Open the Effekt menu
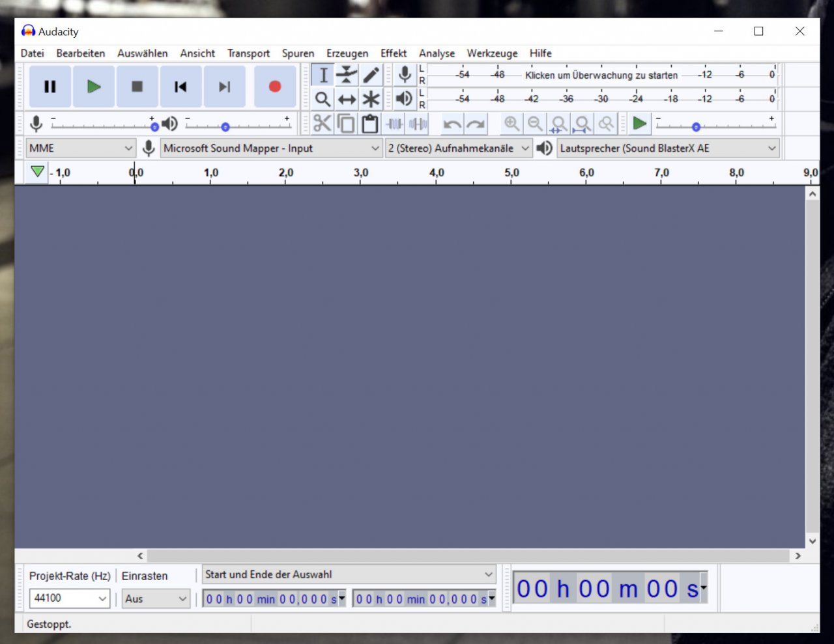The width and height of the screenshot is (834, 644). point(394,53)
